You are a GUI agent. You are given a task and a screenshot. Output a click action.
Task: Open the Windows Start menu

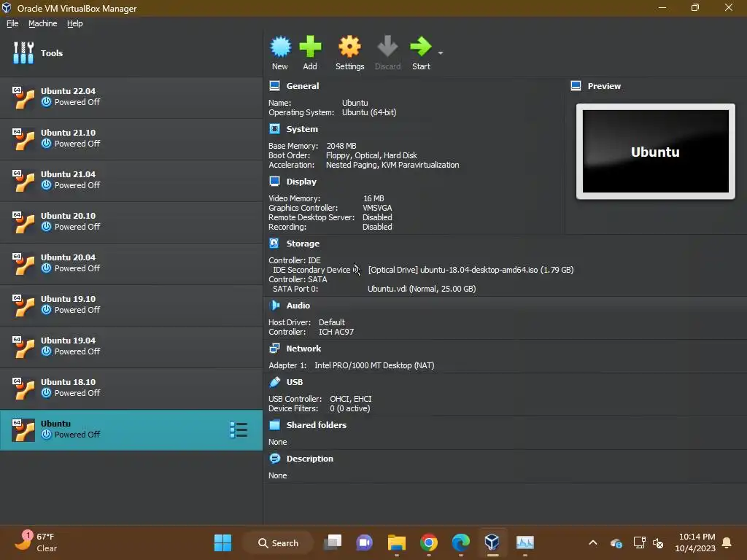pos(222,542)
